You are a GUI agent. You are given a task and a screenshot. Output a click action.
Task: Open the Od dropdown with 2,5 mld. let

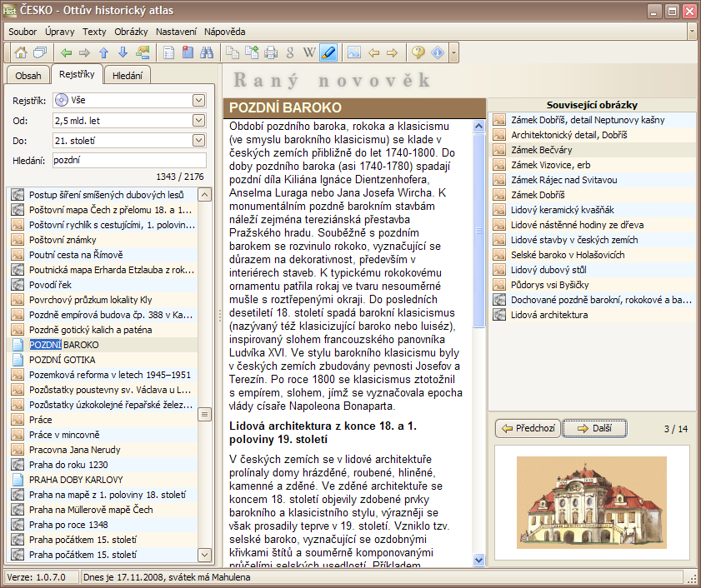pos(198,120)
